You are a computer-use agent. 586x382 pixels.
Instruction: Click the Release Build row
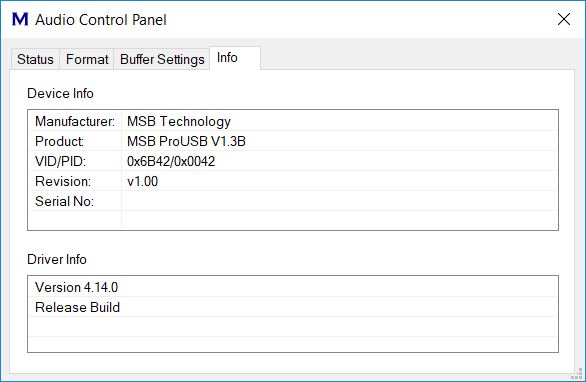(x=293, y=307)
